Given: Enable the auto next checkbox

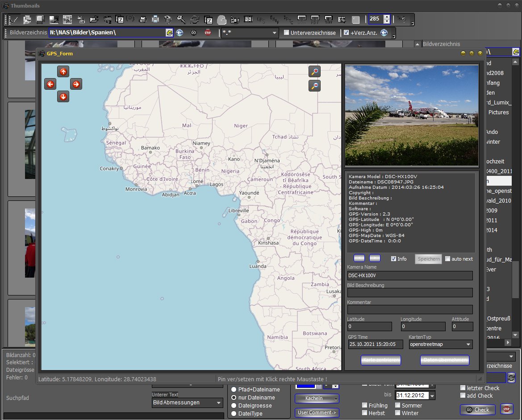Looking at the screenshot, I should point(448,259).
